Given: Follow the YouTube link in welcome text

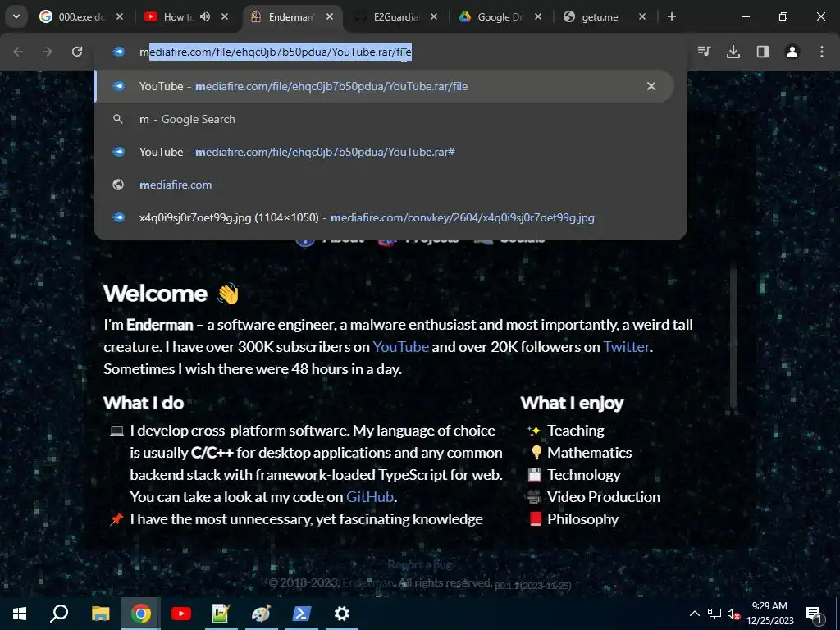Looking at the screenshot, I should point(400,347).
